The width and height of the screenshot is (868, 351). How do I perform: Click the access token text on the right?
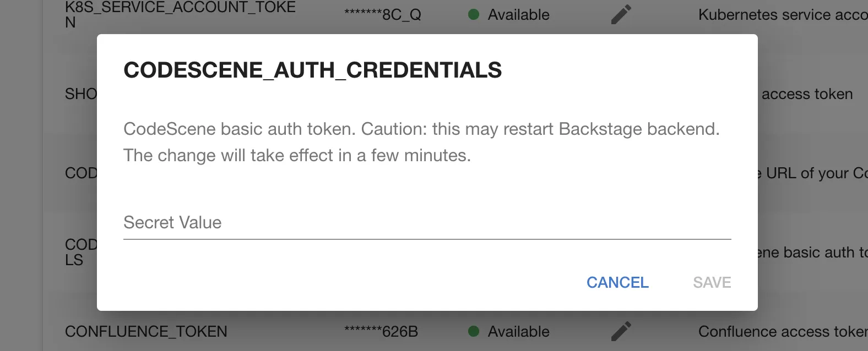coord(806,94)
